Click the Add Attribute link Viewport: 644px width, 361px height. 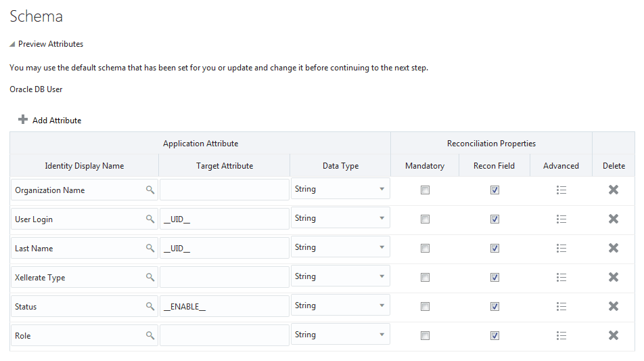57,121
